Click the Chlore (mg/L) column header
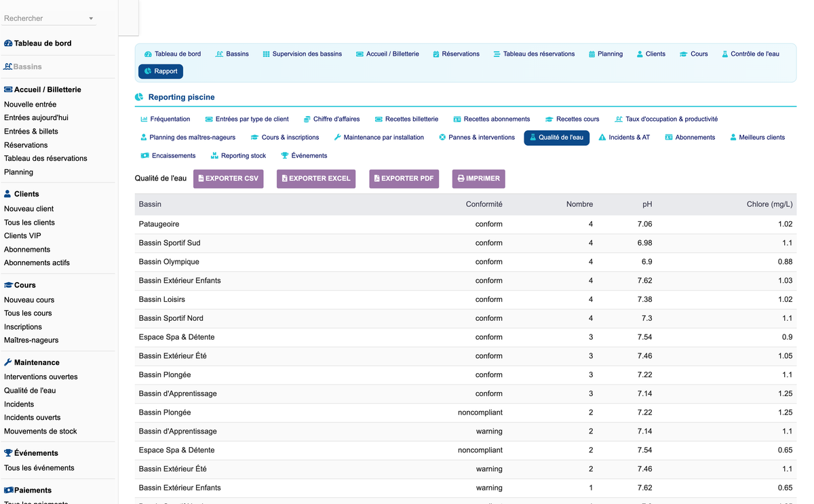The height and width of the screenshot is (504, 814). pyautogui.click(x=769, y=204)
